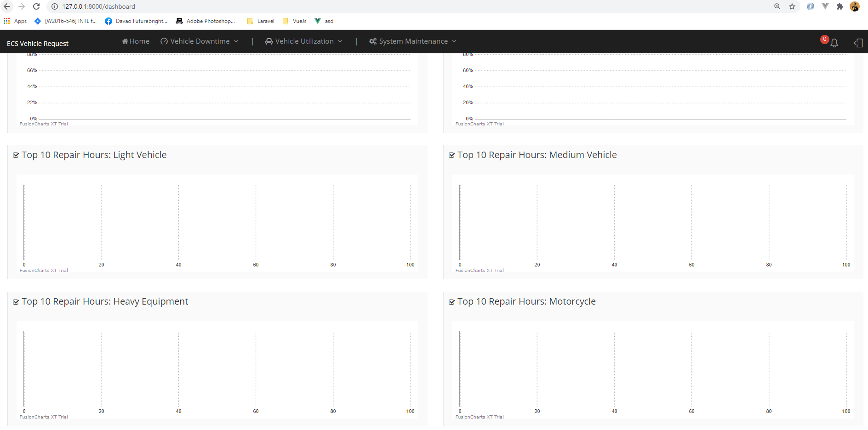Click the check icon beside Medium Vehicle title
868x430 pixels.
452,155
